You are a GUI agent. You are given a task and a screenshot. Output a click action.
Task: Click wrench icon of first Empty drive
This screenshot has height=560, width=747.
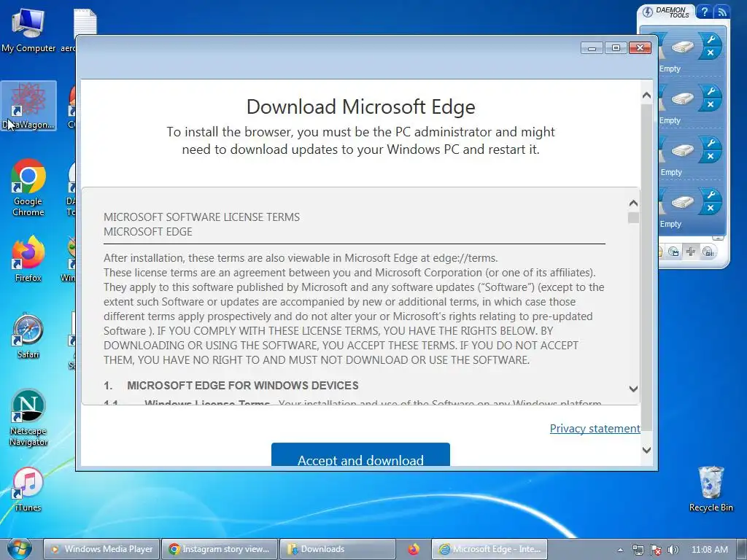[711, 40]
